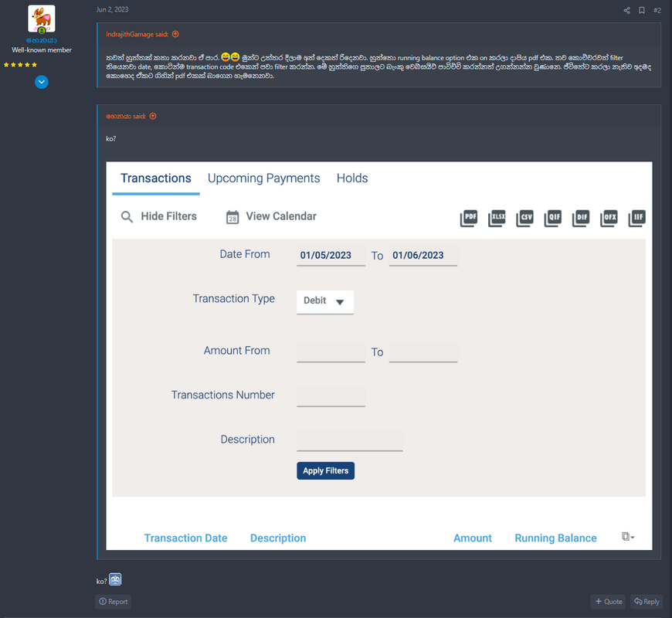Image resolution: width=672 pixels, height=618 pixels.
Task: Jump to the second quoted post arrow
Action: point(153,116)
